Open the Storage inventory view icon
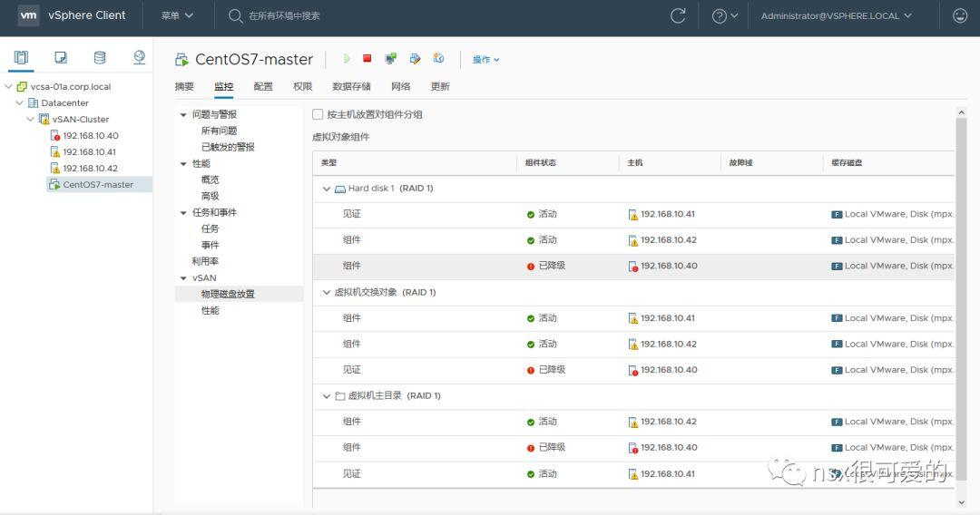 [x=100, y=57]
